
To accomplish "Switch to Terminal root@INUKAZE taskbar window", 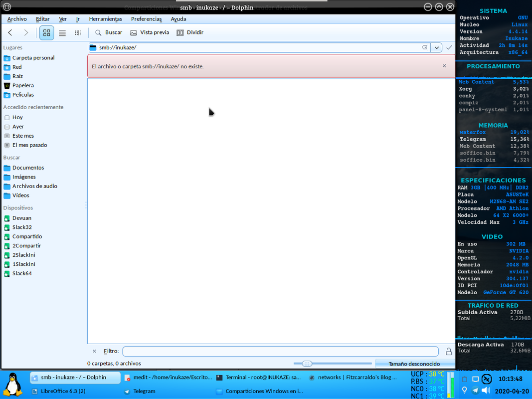I will pos(259,377).
